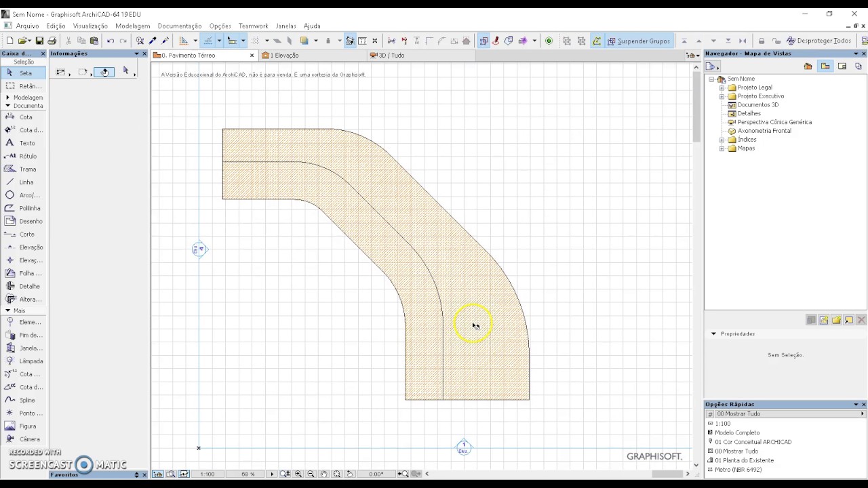Expand the Modelagem section in toolbox
This screenshot has height=488, width=868.
tap(7, 98)
